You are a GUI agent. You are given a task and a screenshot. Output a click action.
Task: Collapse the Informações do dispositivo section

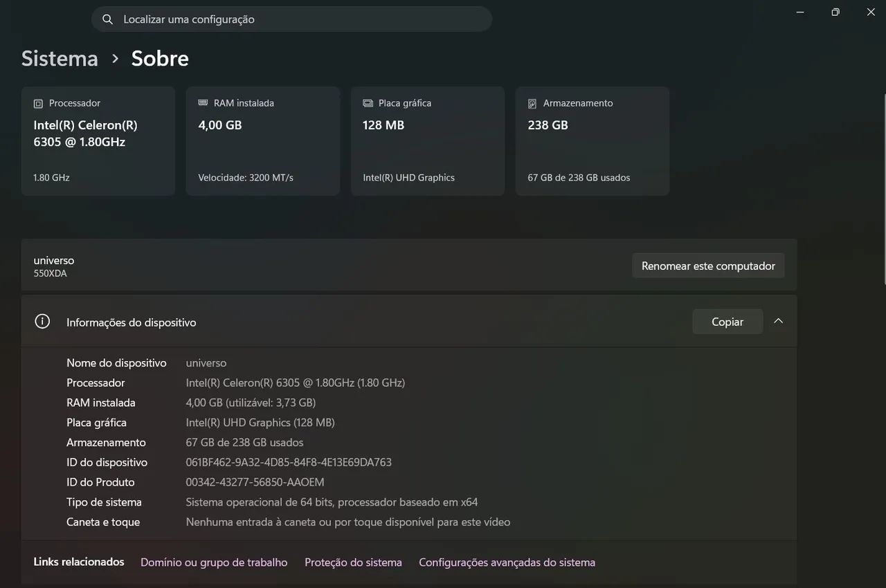coord(779,321)
